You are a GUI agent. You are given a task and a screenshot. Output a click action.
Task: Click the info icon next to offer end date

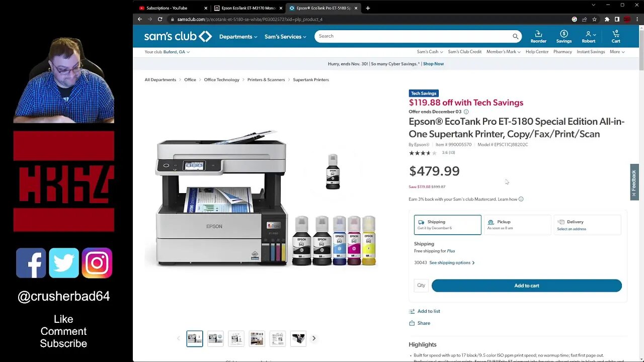coord(466,112)
